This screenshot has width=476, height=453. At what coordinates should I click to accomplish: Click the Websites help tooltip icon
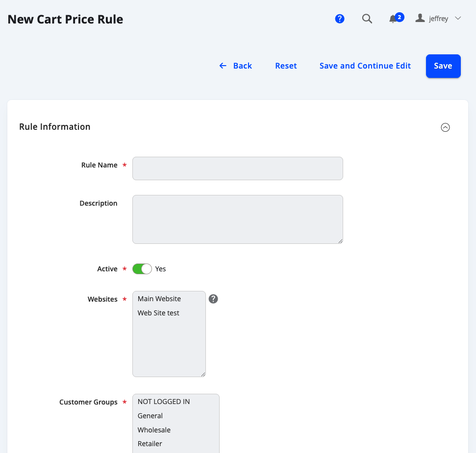(213, 299)
